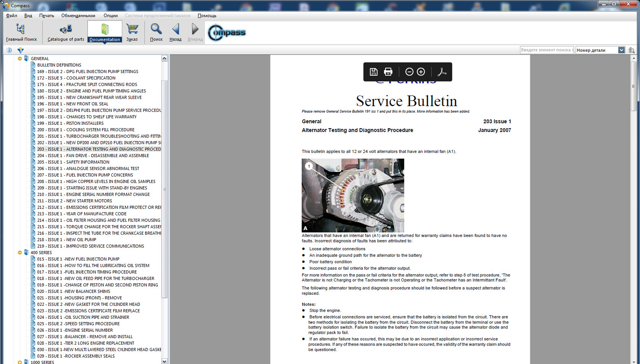The image size is (640, 364).
Task: Click the search element input field
Action: coord(546,50)
